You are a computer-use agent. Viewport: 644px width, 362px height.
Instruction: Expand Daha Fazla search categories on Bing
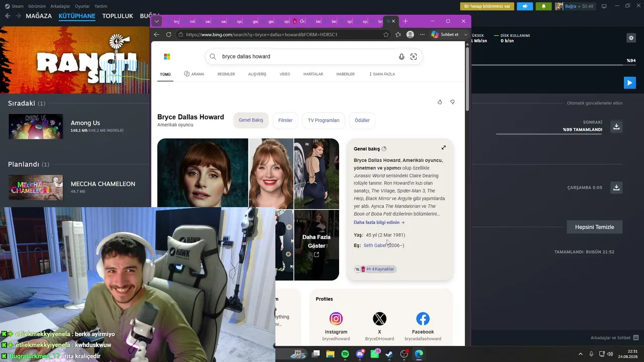coord(382,74)
